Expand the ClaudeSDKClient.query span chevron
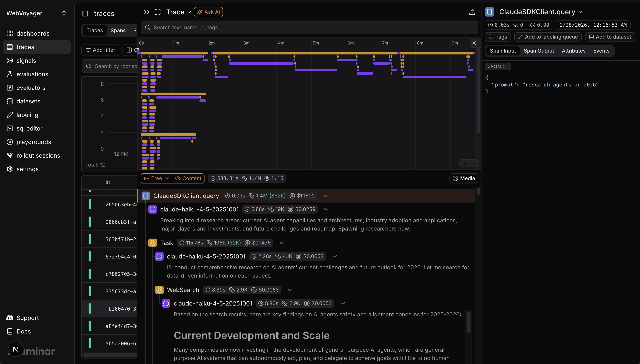Screen dimensions: 640x364 pyautogui.click(x=326, y=196)
